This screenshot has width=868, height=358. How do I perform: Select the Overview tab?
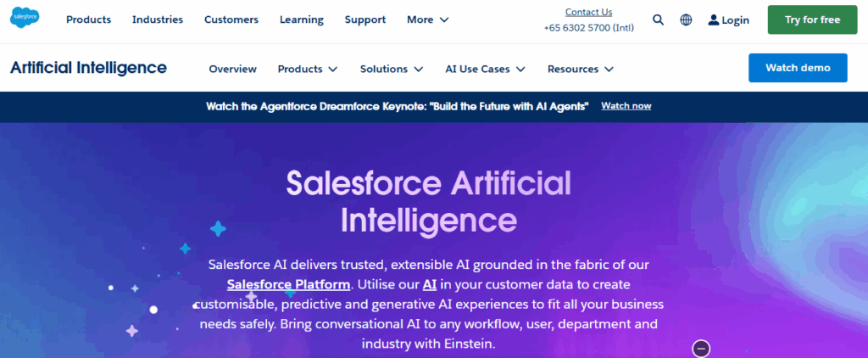pyautogui.click(x=232, y=69)
